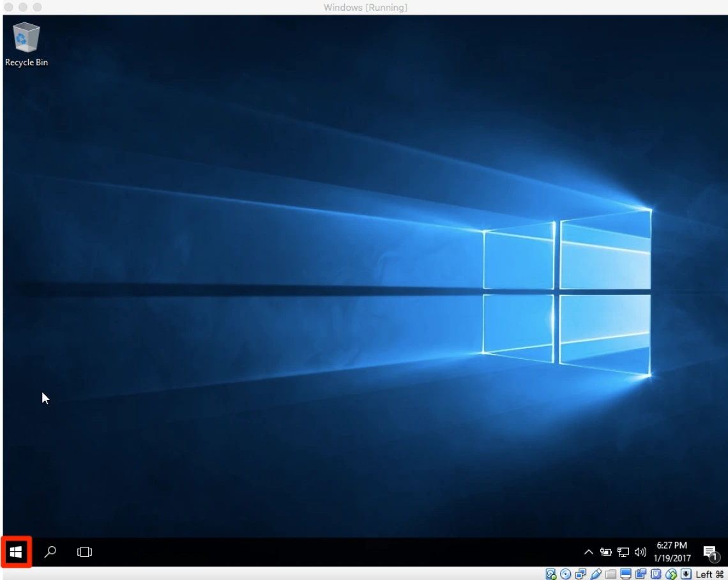Click the VirtualBox optical disc icon
Image resolution: width=728 pixels, height=580 pixels.
(x=566, y=574)
